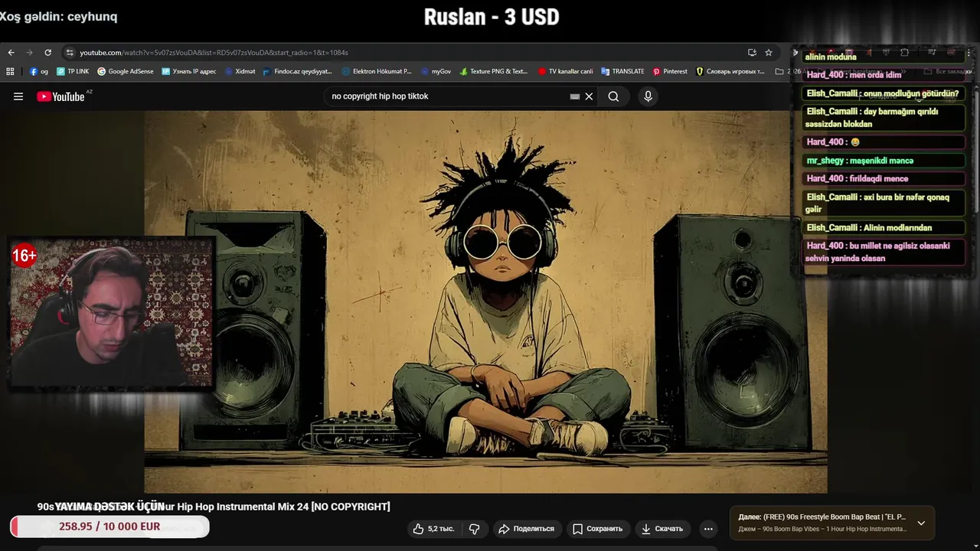Image resolution: width=980 pixels, height=551 pixels.
Task: Click the 'Скачать' download button
Action: [662, 529]
